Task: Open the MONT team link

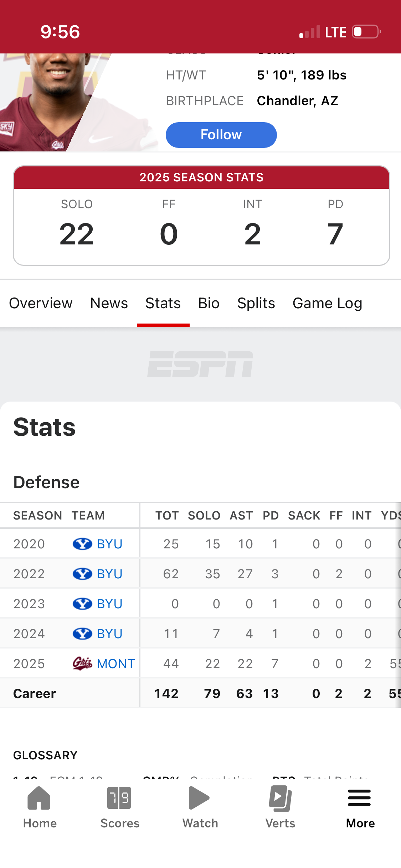Action: [x=116, y=664]
